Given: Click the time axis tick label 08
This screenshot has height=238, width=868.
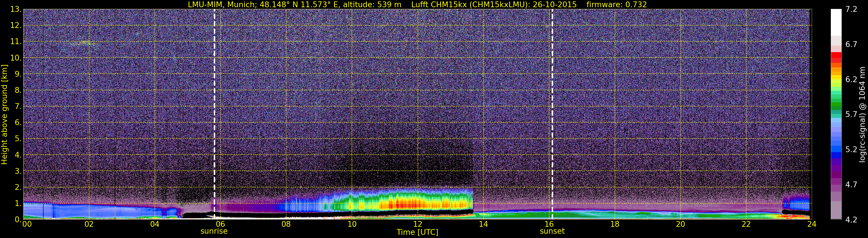Looking at the screenshot, I should [286, 224].
